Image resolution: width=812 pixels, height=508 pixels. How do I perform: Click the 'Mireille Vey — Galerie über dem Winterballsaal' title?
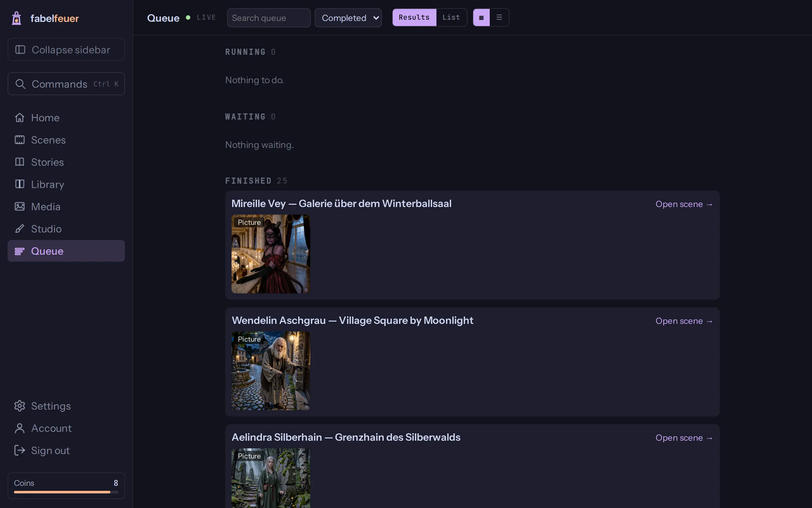341,204
